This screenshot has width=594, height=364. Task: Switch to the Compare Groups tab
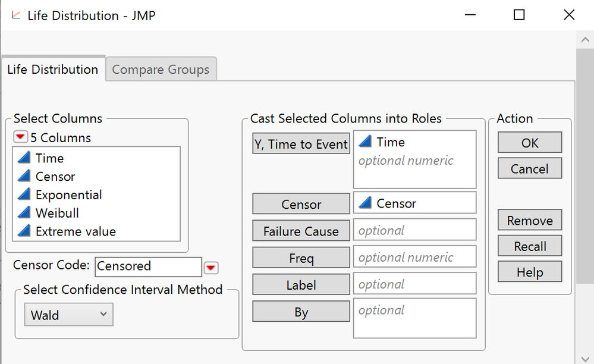click(161, 69)
